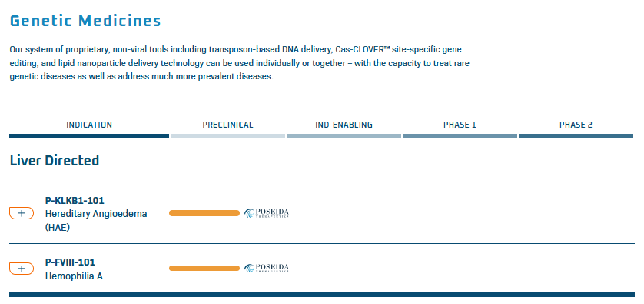644x304 pixels.
Task: Click the Liver Directed section heading
Action: pos(55,160)
